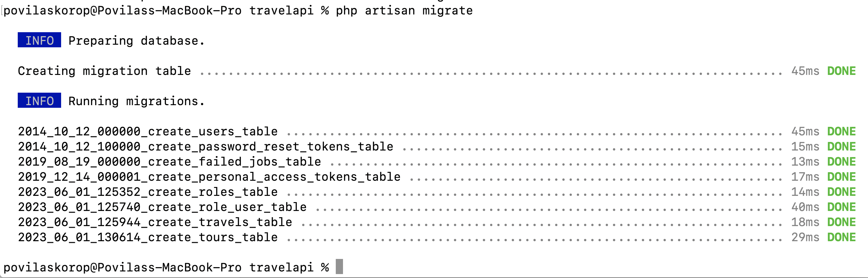Click the 'Preparing database.' message text
Image resolution: width=868 pixels, height=278 pixels.
coord(136,41)
